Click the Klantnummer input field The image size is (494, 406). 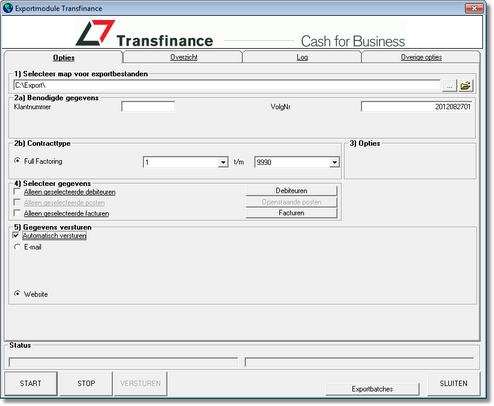pyautogui.click(x=148, y=107)
